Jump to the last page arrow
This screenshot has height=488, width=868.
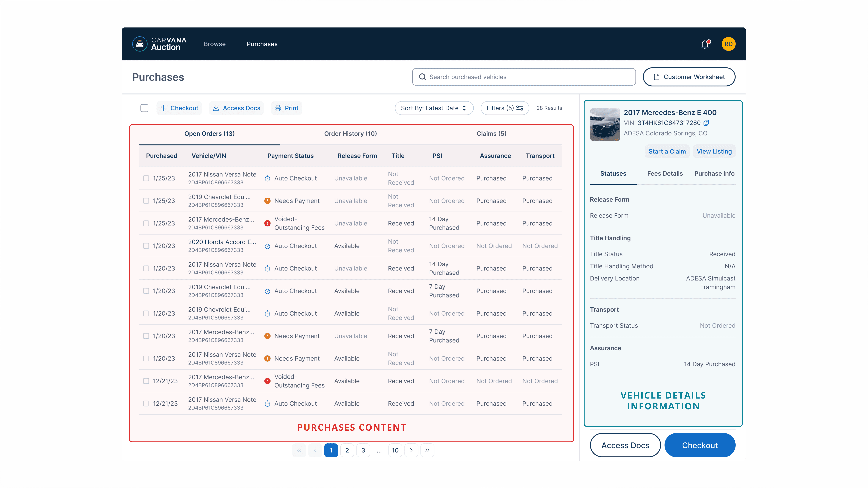coord(427,450)
